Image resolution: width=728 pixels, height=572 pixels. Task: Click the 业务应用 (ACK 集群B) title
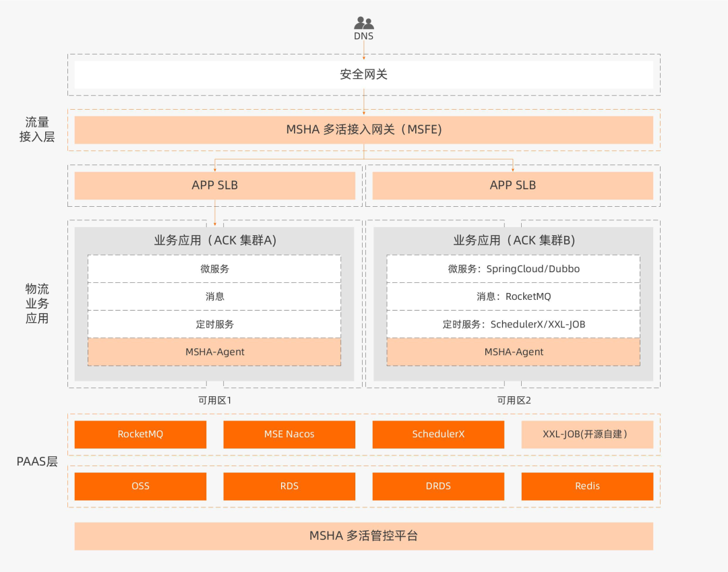pos(514,241)
